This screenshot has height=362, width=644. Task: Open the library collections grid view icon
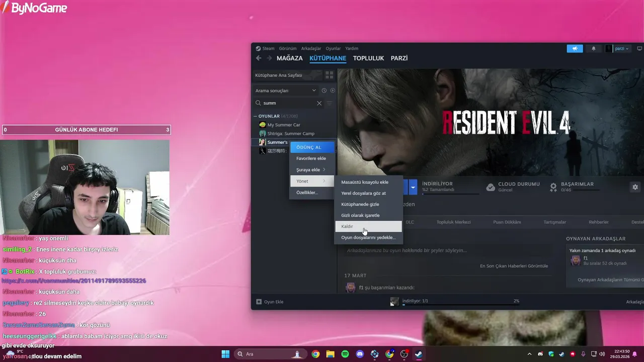(x=330, y=75)
